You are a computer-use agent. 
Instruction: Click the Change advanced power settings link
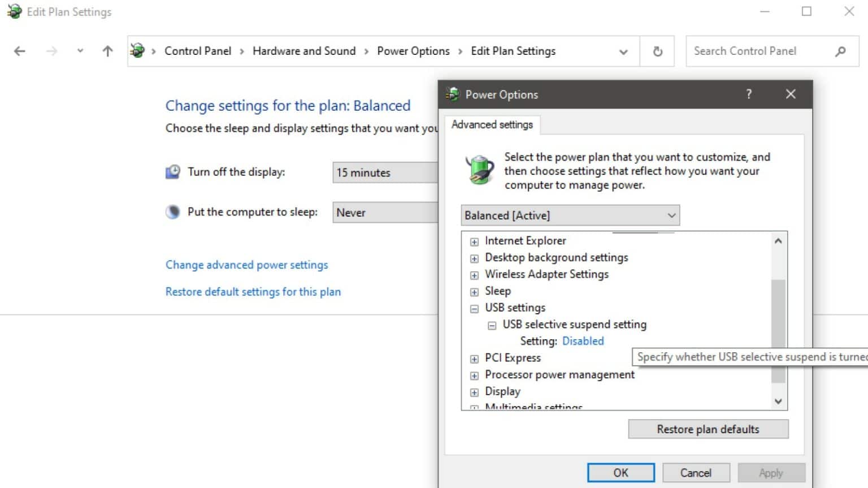click(x=246, y=265)
